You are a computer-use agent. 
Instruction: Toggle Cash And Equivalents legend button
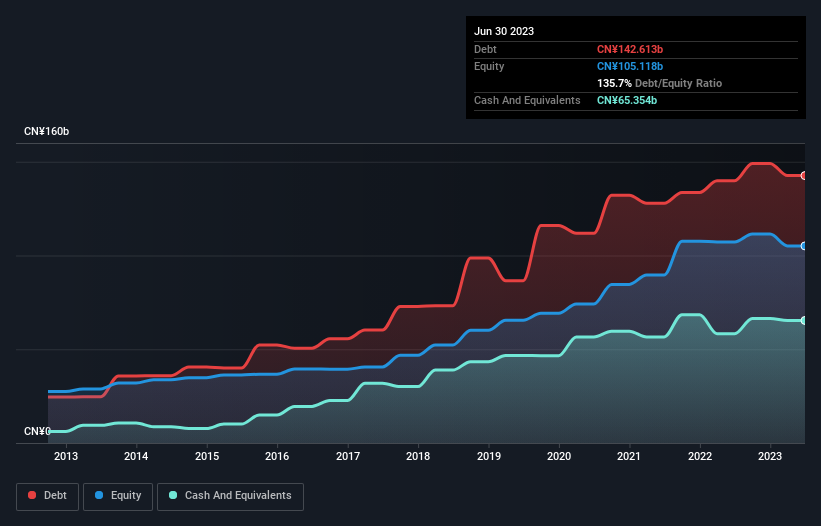(230, 496)
